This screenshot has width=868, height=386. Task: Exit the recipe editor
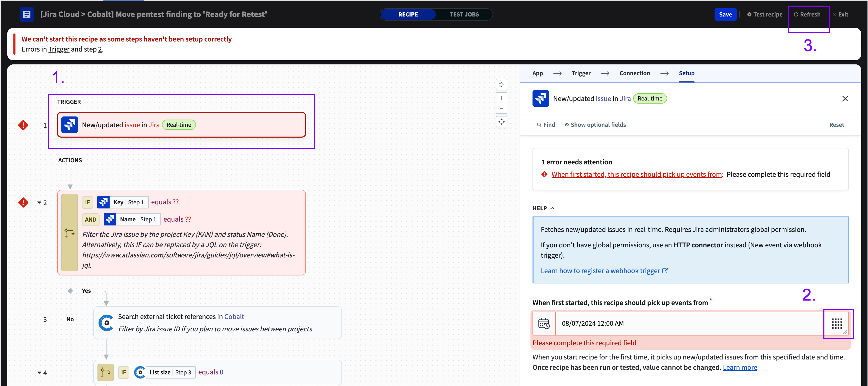840,14
